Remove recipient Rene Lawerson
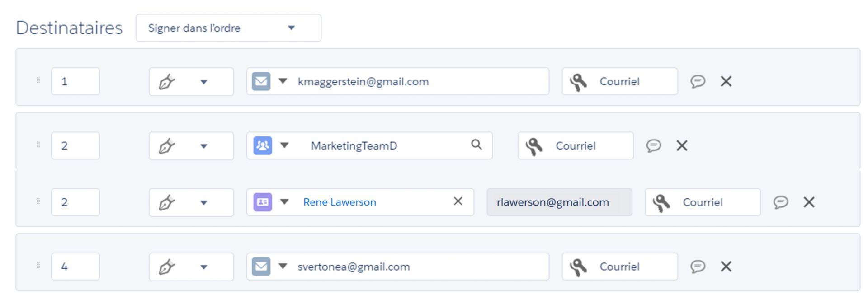 (x=809, y=202)
